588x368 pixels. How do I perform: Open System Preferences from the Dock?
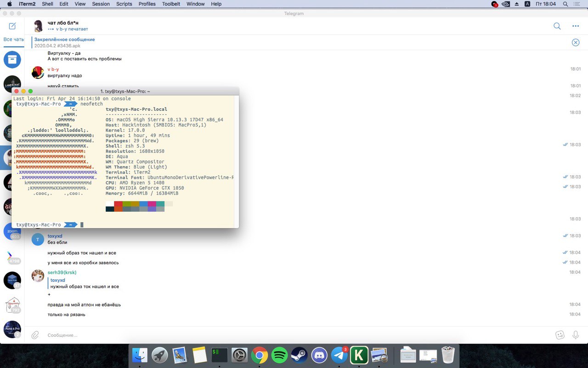pos(239,355)
